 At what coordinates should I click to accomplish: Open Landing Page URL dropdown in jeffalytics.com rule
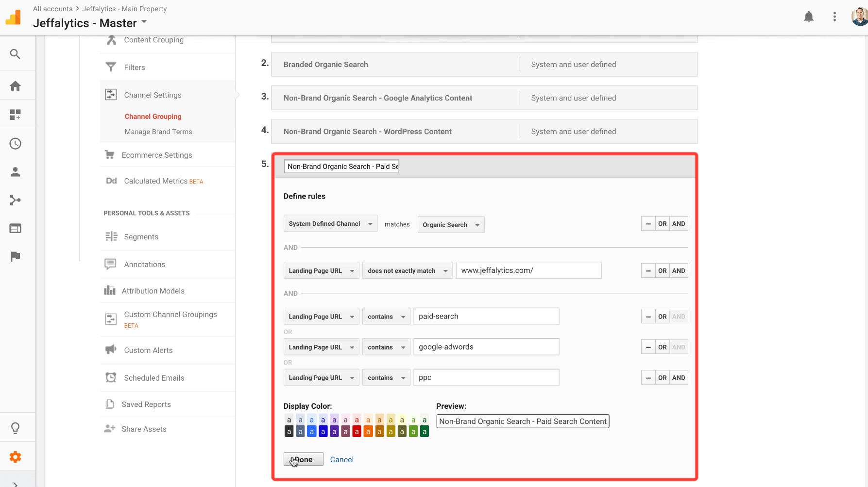322,271
